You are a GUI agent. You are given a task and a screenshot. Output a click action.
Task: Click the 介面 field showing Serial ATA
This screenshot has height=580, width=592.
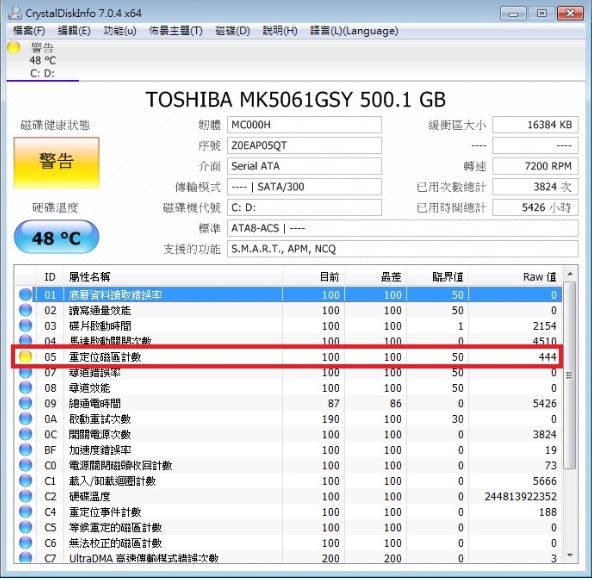click(304, 166)
